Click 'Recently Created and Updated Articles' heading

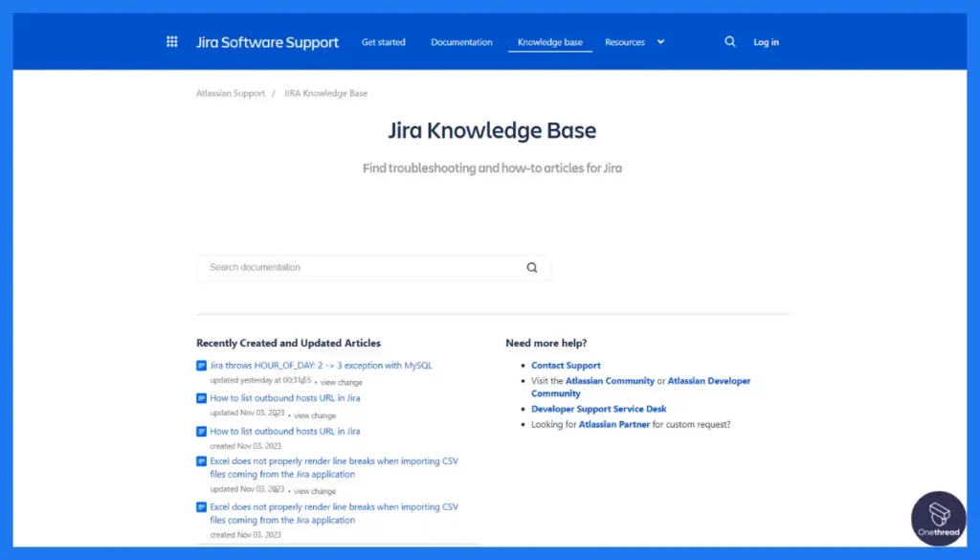(288, 343)
